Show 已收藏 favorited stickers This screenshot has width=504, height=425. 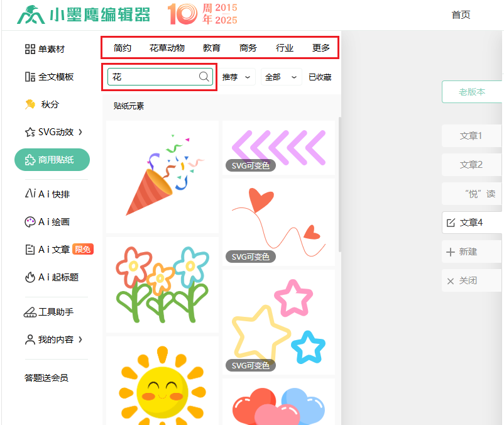[x=320, y=77]
